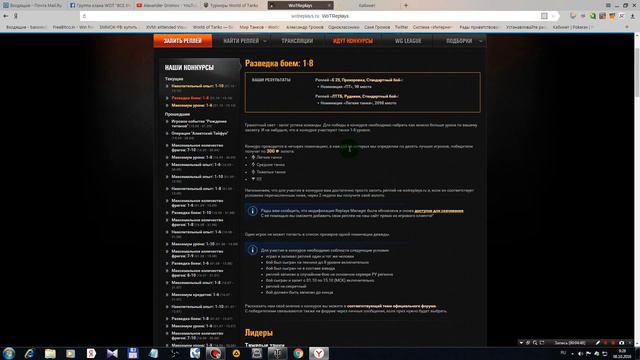Image resolution: width=640 pixels, height=360 pixels.
Task: Switch to the Mail.Ru inbox tab
Action: click(x=33, y=6)
